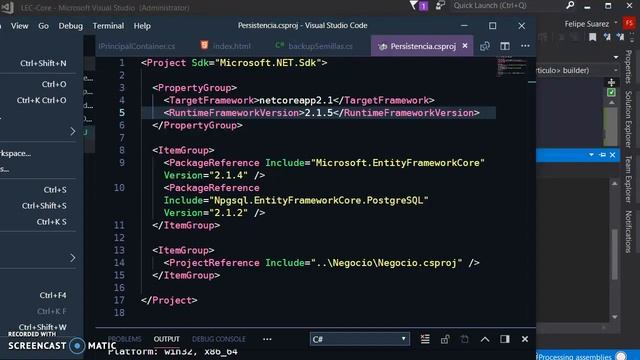This screenshot has height=360, width=640.
Task: Open the Properties side tab in Visual Studio
Action: (x=629, y=67)
